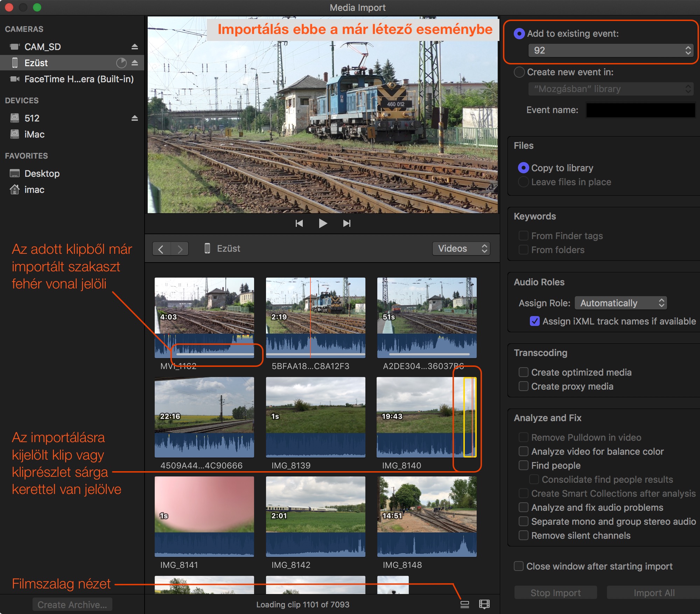Select FaceTime HD camera source

[72, 79]
